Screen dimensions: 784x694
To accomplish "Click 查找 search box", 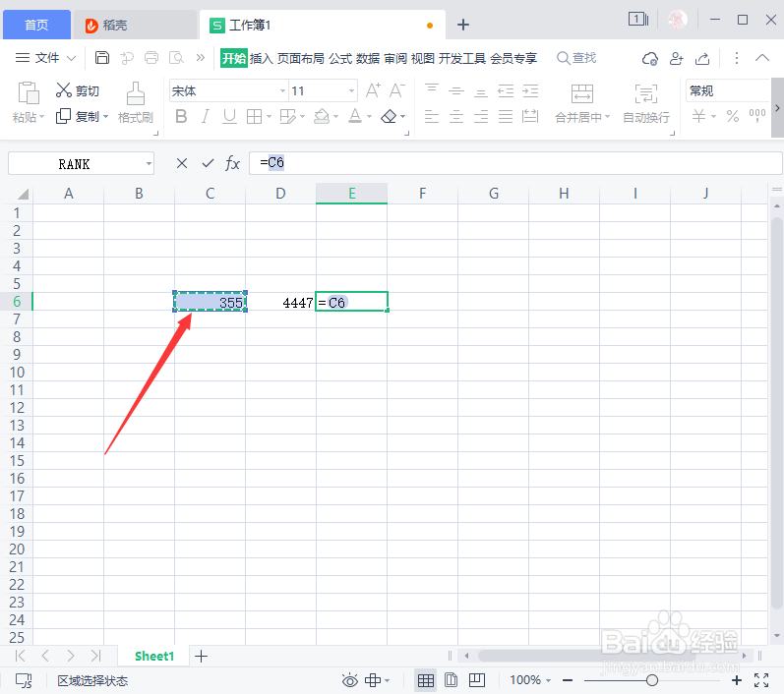I will pyautogui.click(x=576, y=58).
